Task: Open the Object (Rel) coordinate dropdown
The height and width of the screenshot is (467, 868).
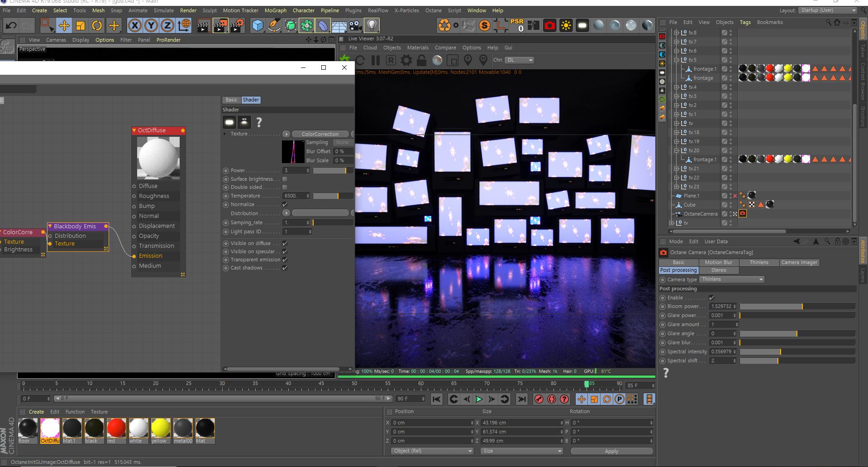Action: pyautogui.click(x=432, y=451)
